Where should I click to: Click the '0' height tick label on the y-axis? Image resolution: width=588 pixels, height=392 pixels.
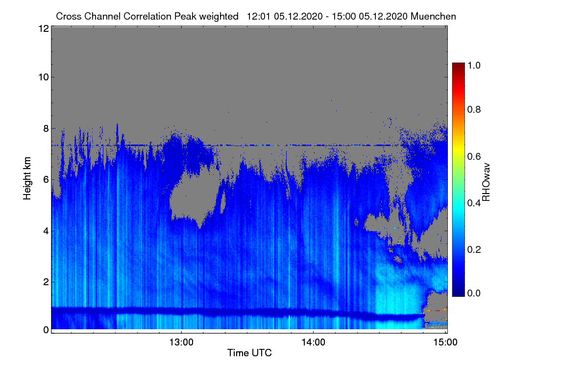click(x=46, y=330)
